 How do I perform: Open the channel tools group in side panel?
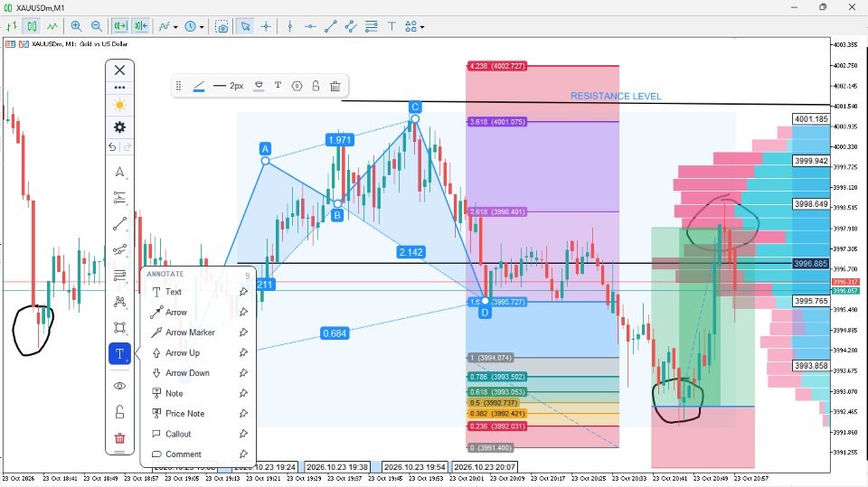pos(119,249)
